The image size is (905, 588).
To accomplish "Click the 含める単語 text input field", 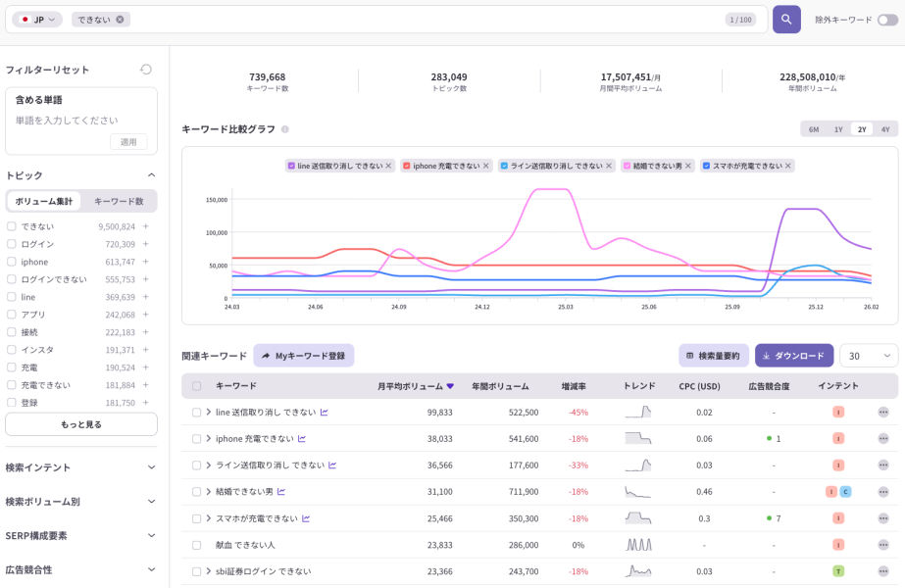I will click(x=67, y=121).
